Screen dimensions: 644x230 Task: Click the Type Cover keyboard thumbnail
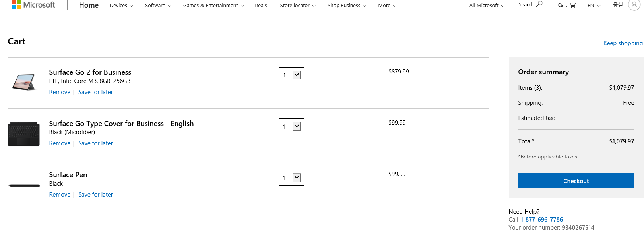point(24,134)
